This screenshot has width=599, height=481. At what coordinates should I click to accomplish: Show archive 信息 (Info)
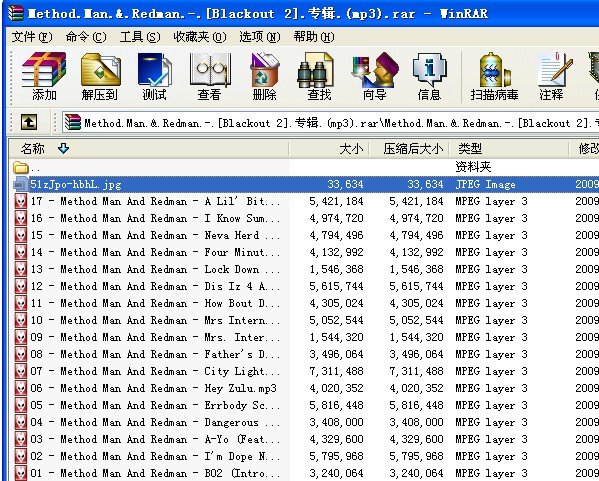click(429, 77)
